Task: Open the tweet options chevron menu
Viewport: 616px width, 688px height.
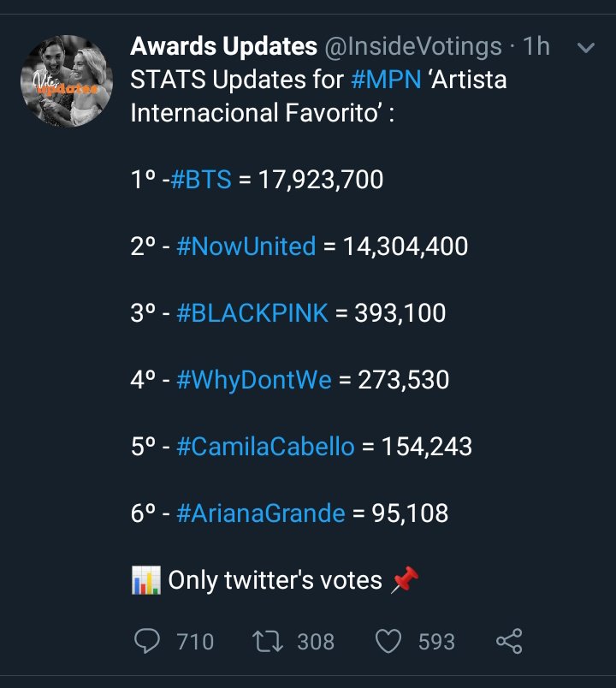Action: (586, 48)
